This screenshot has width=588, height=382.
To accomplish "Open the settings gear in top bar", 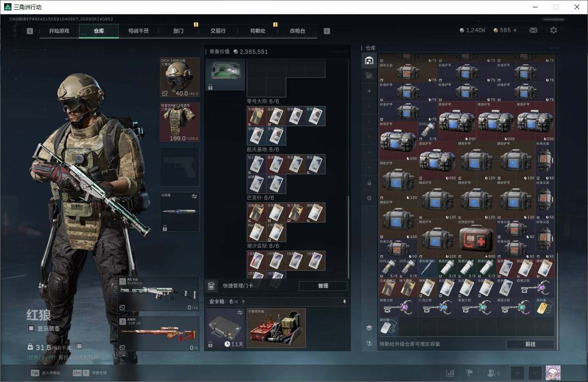I will pyautogui.click(x=554, y=30).
